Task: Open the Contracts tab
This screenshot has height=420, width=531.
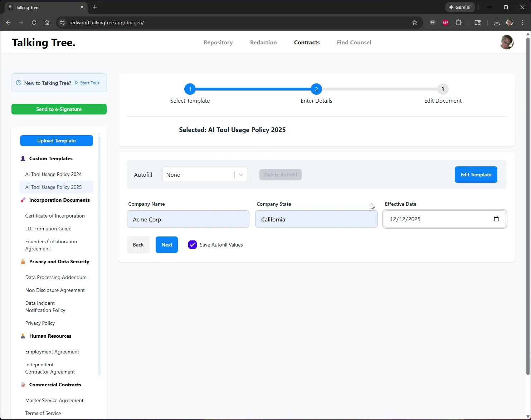Action: click(x=307, y=42)
